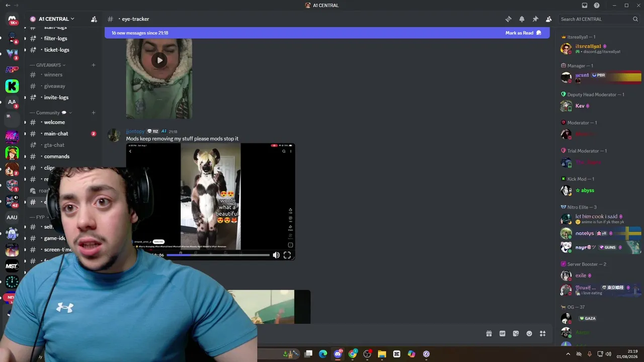
Task: Open the sticker picker
Action: pyautogui.click(x=516, y=333)
